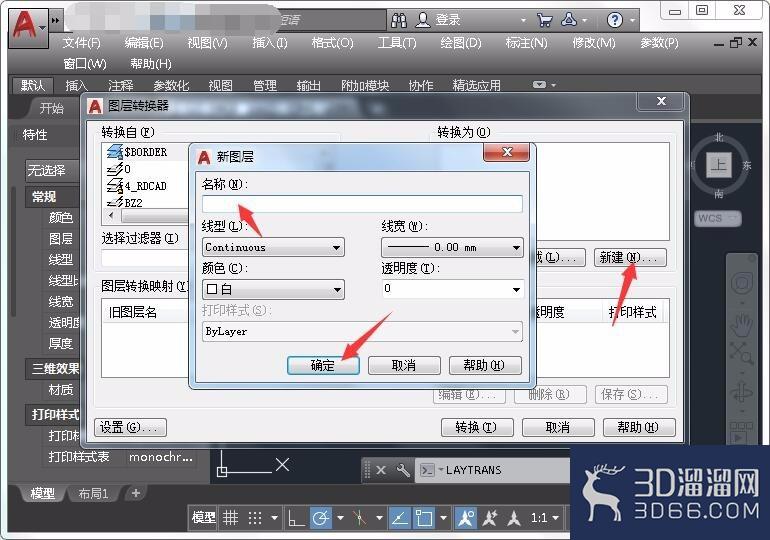The width and height of the screenshot is (770, 540).
Task: Click 帮助(H) in the new layer dialog
Action: click(x=485, y=365)
